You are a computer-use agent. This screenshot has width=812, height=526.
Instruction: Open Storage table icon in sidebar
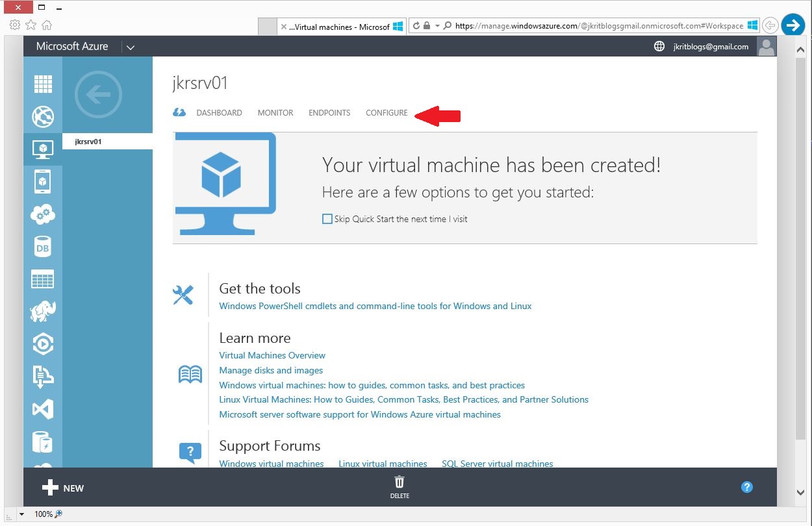pyautogui.click(x=43, y=279)
